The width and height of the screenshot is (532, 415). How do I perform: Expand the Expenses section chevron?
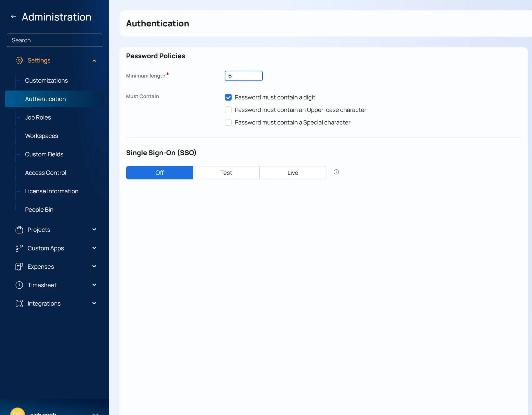tap(94, 266)
